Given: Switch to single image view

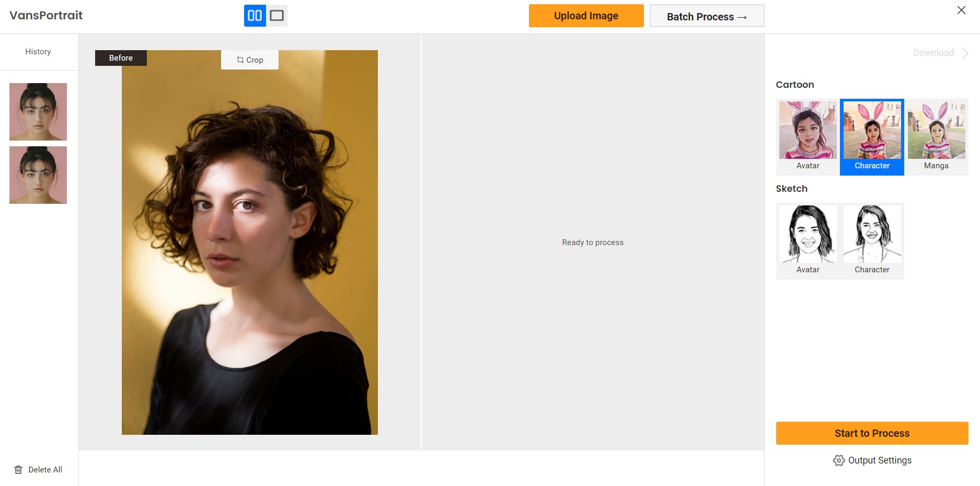Looking at the screenshot, I should tap(277, 16).
